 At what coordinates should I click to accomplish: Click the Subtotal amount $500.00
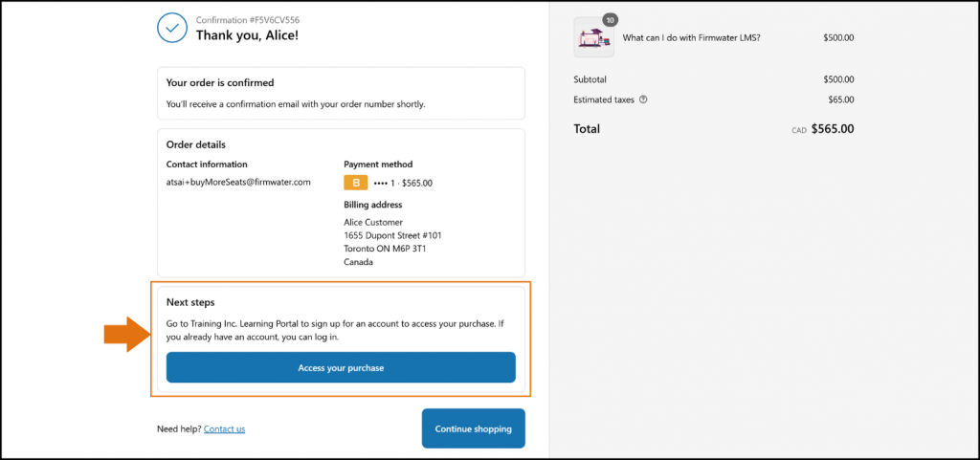coord(838,80)
